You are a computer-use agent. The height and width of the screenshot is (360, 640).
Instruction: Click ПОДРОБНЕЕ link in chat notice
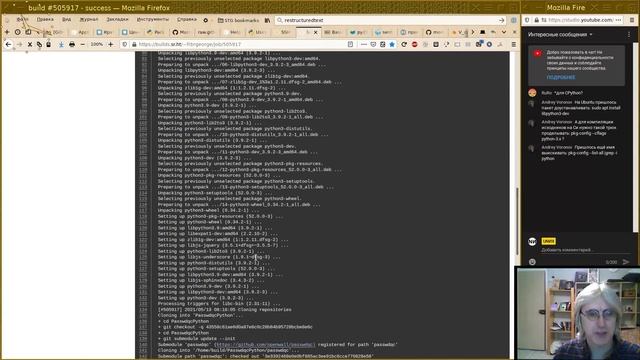(561, 77)
